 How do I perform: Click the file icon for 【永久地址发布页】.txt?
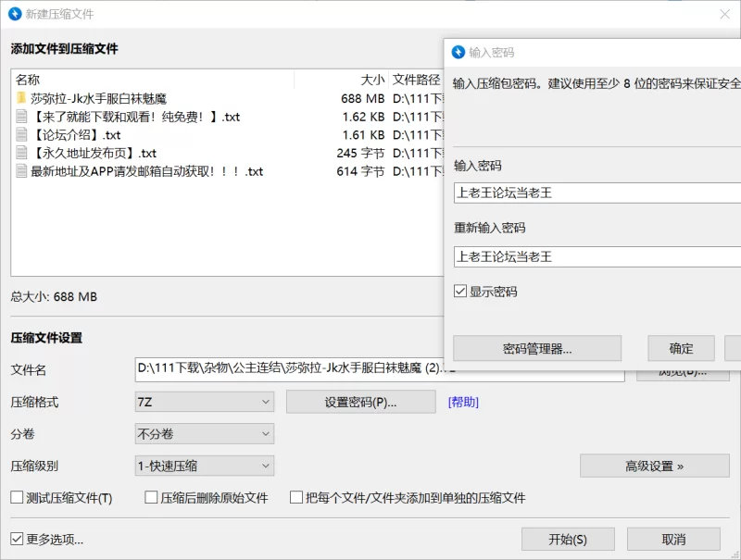point(22,153)
